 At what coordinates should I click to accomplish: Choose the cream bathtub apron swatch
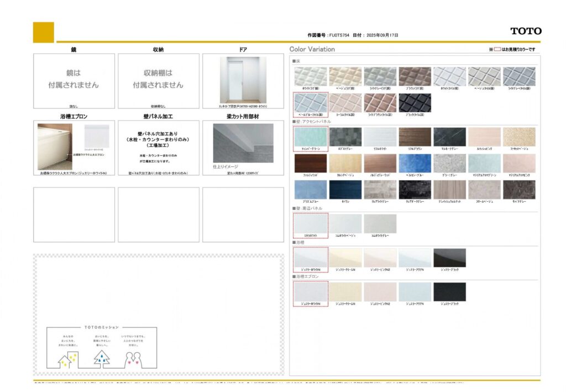coord(345,291)
